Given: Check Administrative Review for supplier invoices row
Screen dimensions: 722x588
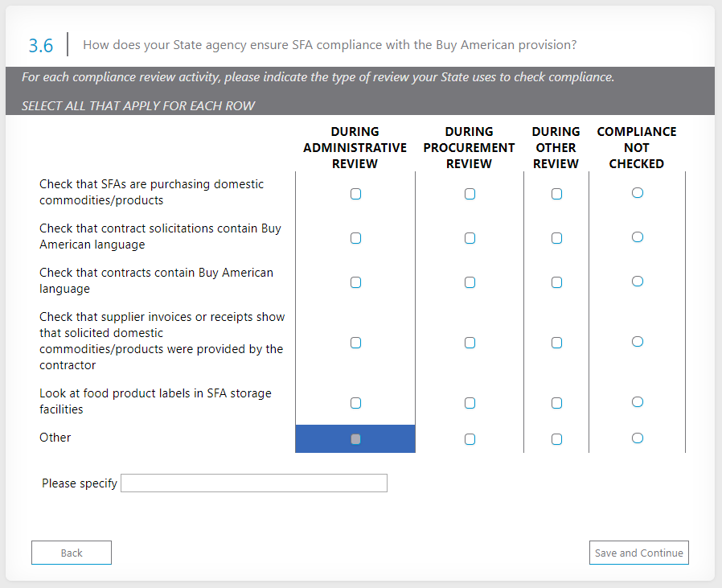Looking at the screenshot, I should [x=355, y=343].
